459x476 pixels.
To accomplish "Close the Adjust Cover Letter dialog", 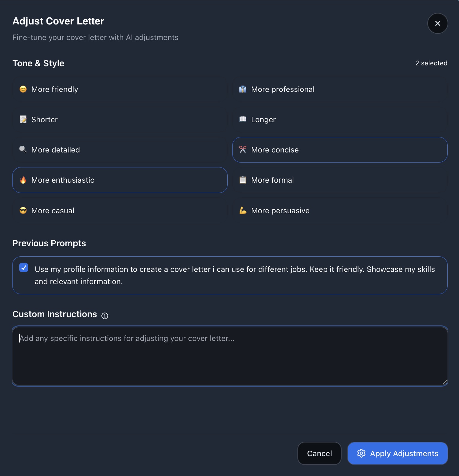I will (x=437, y=23).
